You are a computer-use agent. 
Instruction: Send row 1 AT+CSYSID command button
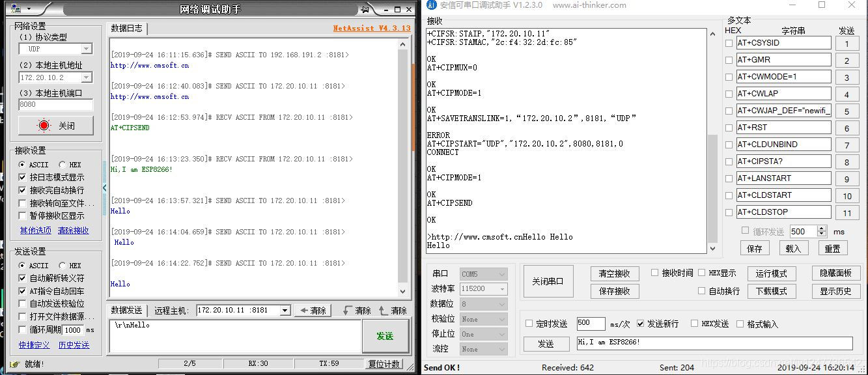[847, 44]
